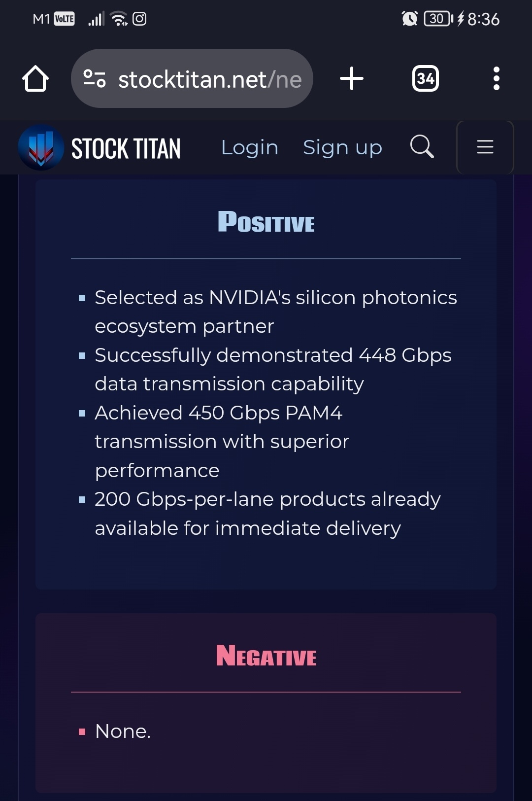Screen dimensions: 532x801
Task: Tap the Sign up link
Action: click(x=342, y=147)
